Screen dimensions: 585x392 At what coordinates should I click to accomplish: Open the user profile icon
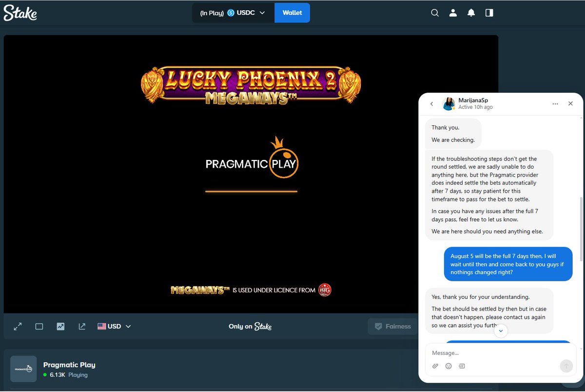tap(453, 13)
